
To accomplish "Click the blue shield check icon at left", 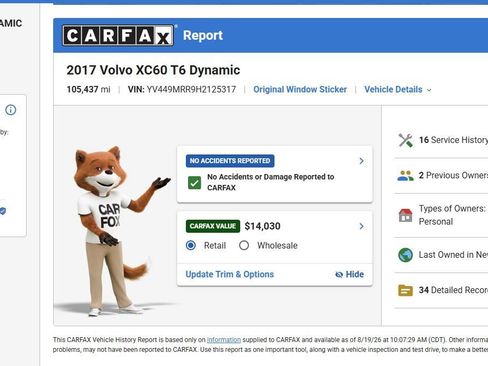I will (x=3, y=211).
